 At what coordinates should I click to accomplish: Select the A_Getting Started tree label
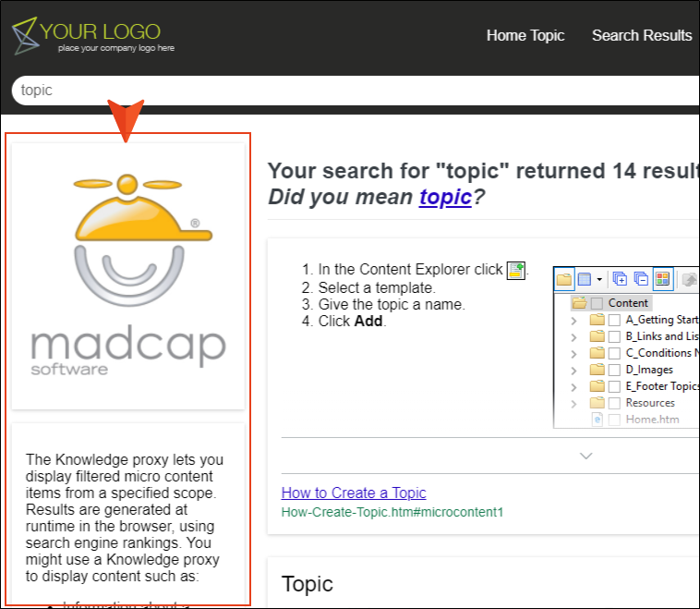click(x=661, y=320)
